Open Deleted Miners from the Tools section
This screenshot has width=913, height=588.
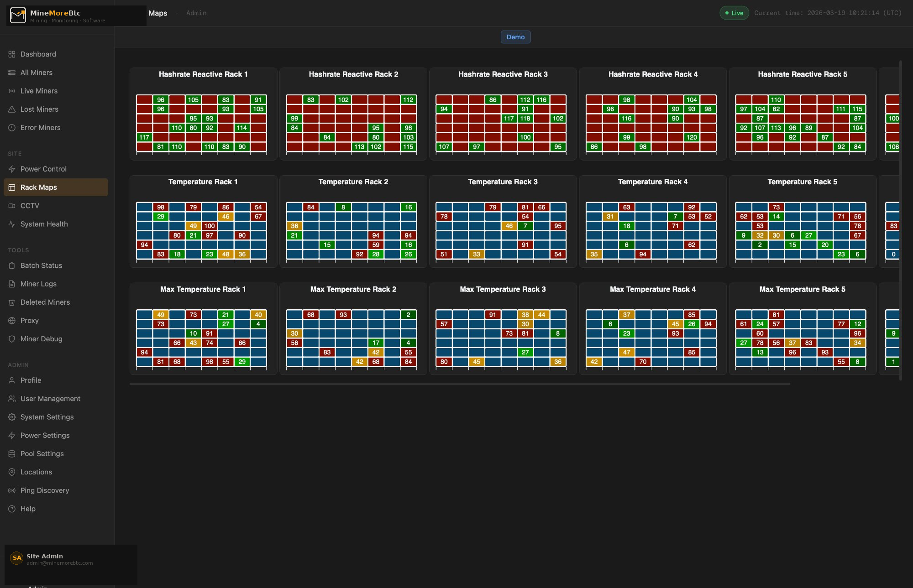pos(45,302)
